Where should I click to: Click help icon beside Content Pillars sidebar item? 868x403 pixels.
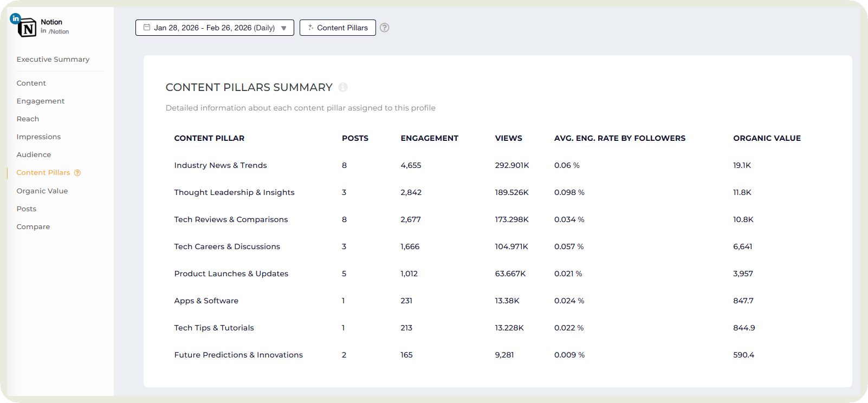77,173
